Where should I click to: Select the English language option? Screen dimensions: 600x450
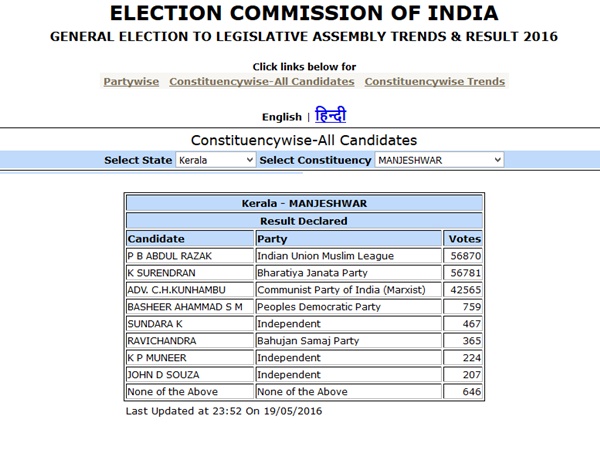(x=281, y=117)
